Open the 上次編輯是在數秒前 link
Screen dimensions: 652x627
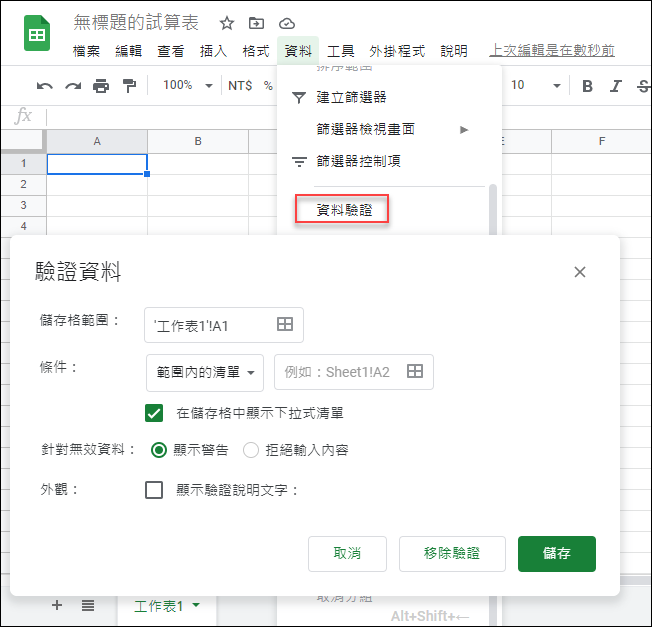coord(552,51)
